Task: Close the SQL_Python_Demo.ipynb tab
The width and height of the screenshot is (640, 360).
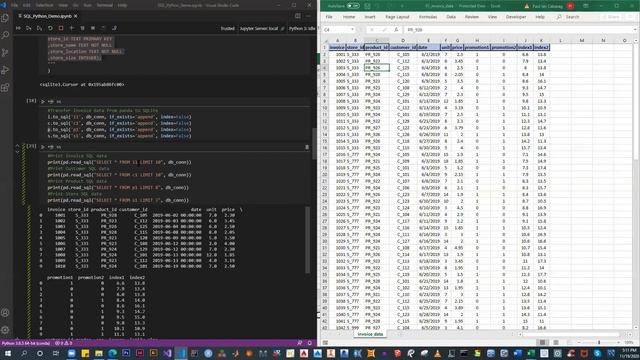Action: [76, 16]
